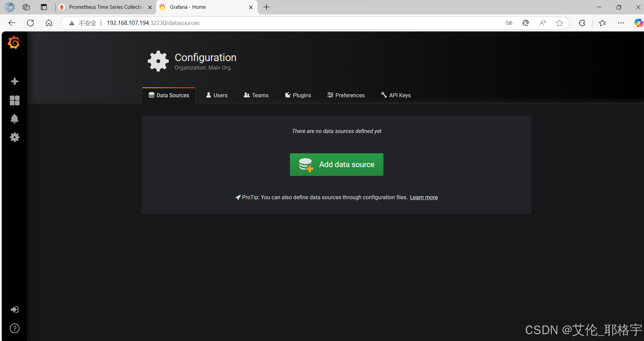
Task: Click the not-secure warning icon in the address bar
Action: [72, 23]
